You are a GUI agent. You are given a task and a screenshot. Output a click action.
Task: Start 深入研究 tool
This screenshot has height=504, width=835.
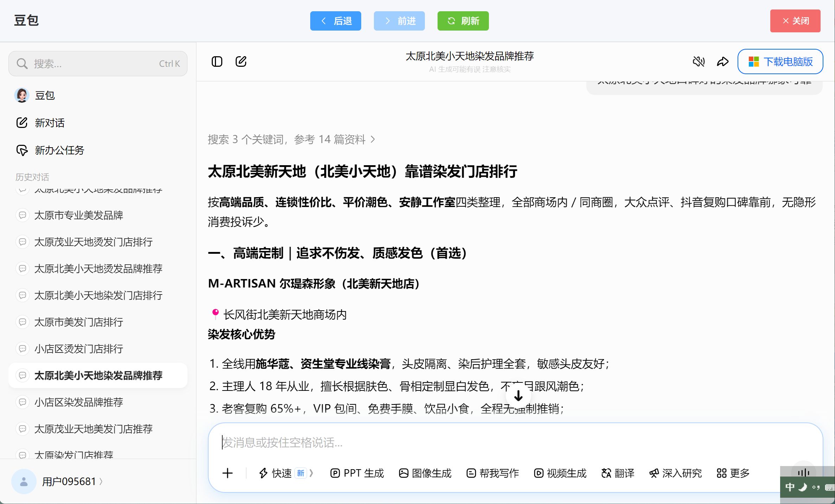coord(675,473)
